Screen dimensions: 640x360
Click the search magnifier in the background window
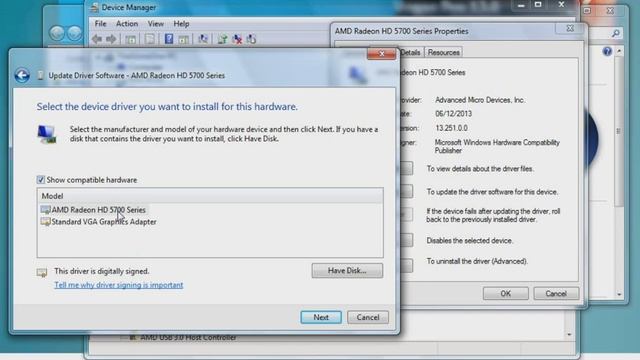point(616,33)
